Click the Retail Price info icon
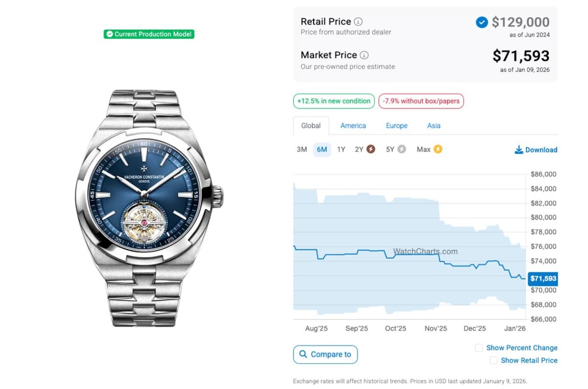 pos(359,22)
